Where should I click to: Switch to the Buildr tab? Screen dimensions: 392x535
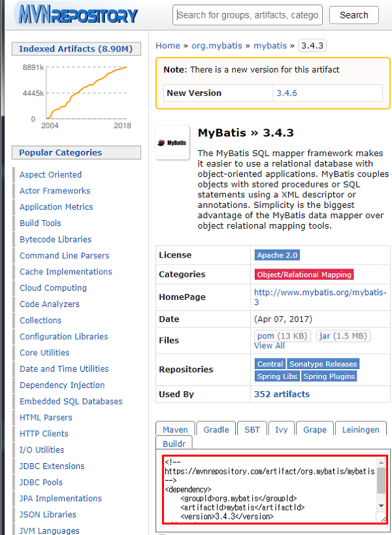click(174, 443)
